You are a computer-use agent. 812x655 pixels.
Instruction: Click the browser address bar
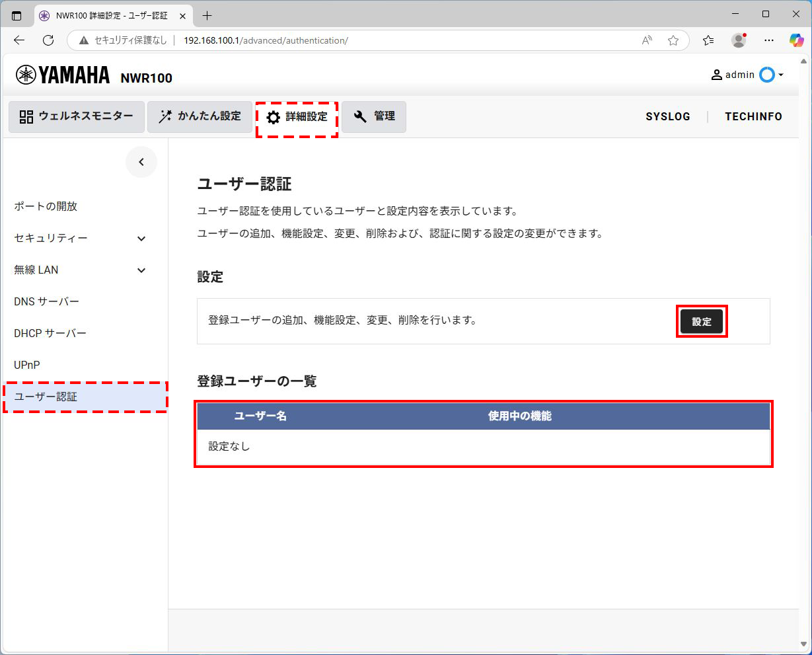[264, 40]
